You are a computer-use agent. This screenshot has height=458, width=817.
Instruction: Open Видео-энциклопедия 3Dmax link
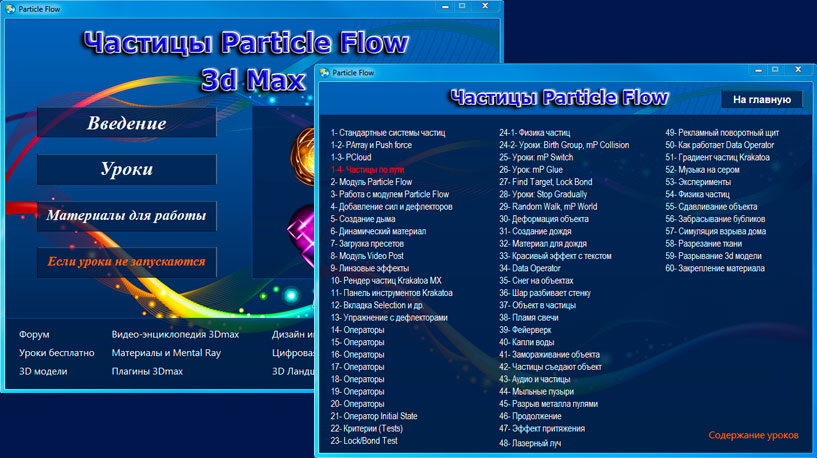tap(175, 335)
